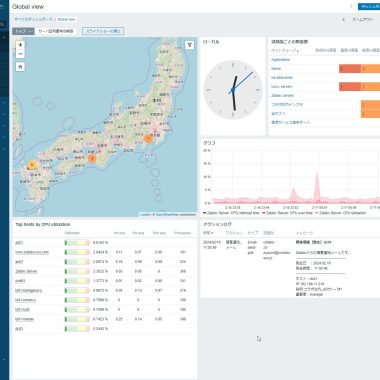The image size is (380, 380).
Task: Click the ズームアウト zoom out control
Action: coord(362,19)
